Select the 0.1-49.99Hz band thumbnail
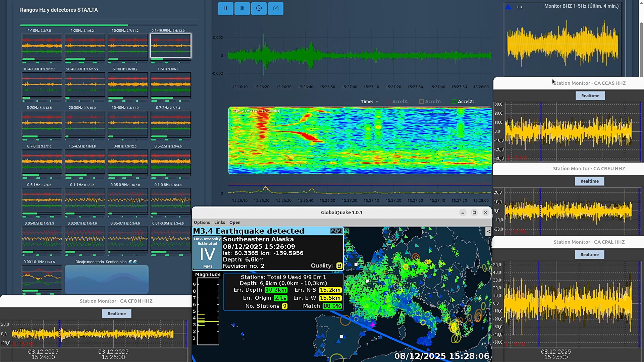 tap(171, 46)
